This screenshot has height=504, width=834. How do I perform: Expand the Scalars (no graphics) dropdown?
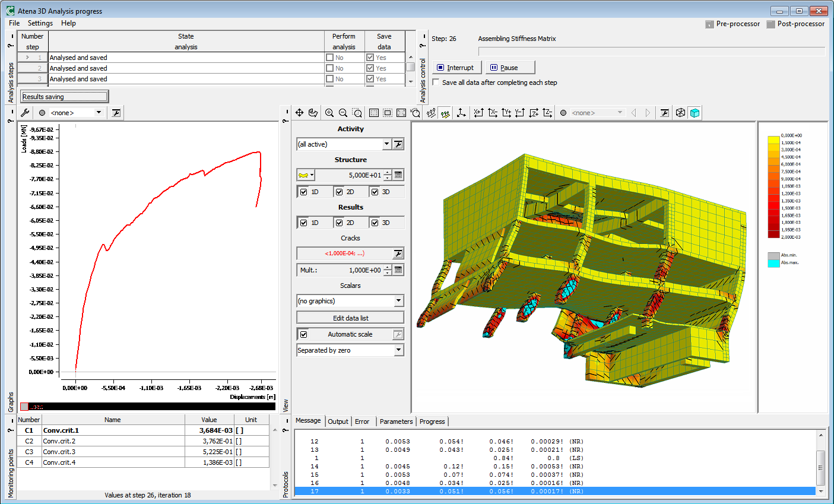click(x=398, y=301)
